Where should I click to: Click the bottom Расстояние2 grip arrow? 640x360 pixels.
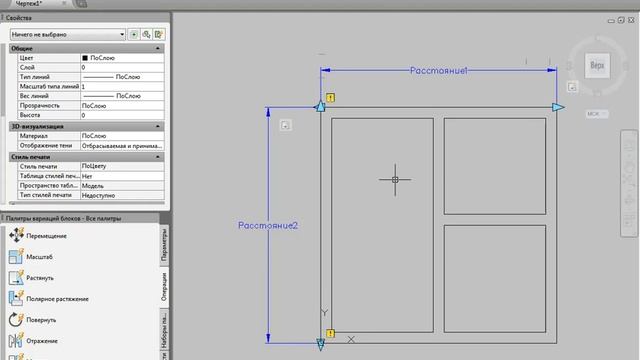(320, 344)
